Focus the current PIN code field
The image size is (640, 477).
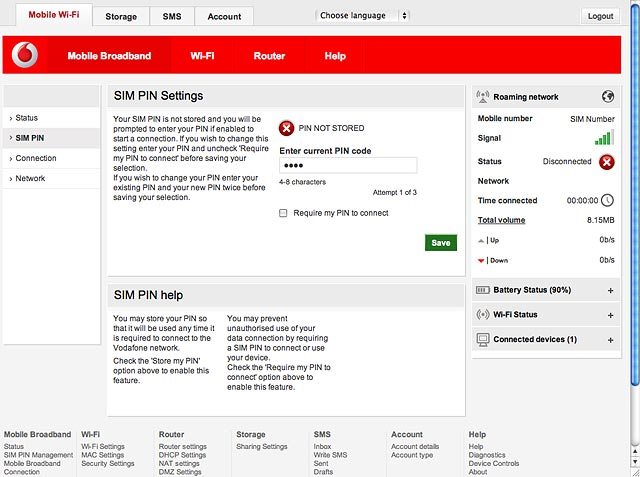pyautogui.click(x=348, y=165)
